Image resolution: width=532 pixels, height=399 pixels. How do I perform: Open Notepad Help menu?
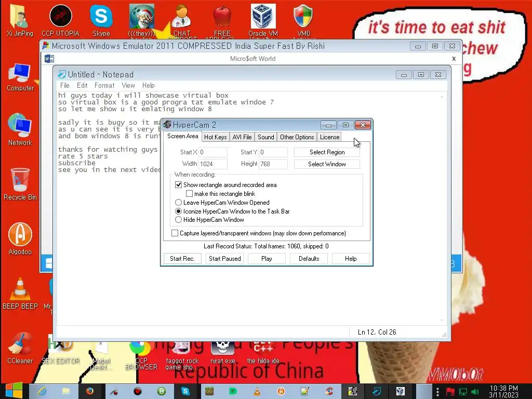(148, 86)
